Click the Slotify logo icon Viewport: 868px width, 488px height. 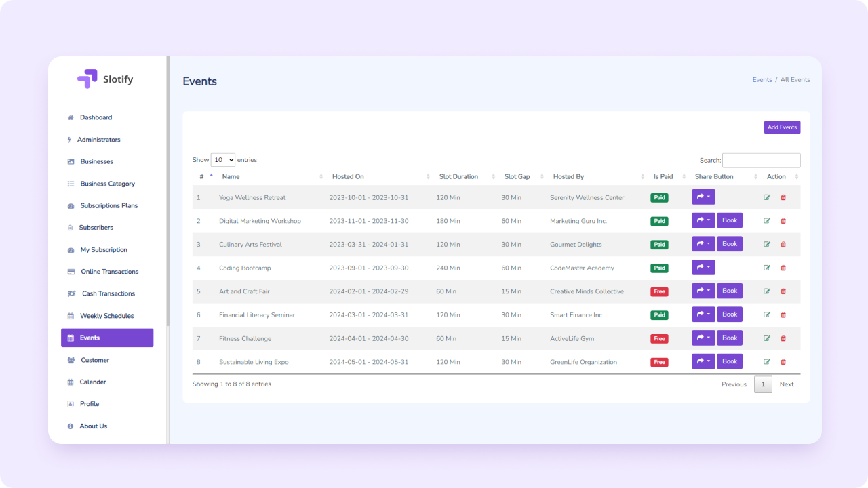(87, 79)
